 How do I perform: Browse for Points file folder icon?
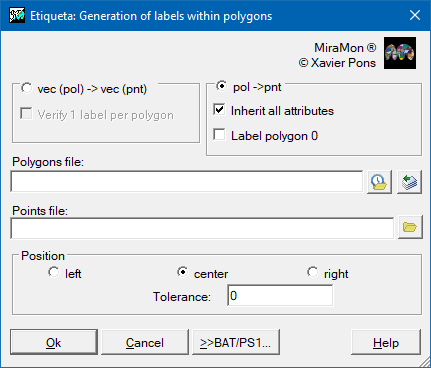click(x=410, y=227)
